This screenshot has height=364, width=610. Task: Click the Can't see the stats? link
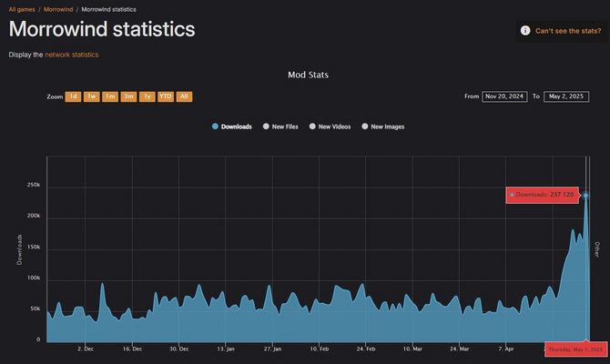click(x=567, y=31)
